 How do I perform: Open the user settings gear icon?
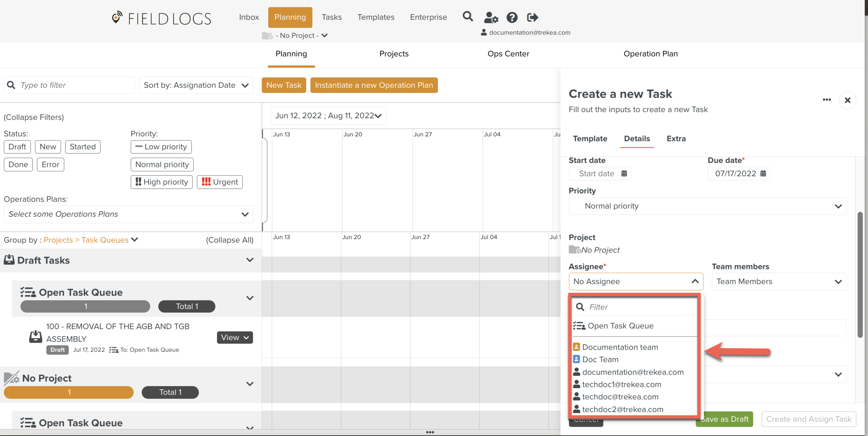pyautogui.click(x=491, y=17)
